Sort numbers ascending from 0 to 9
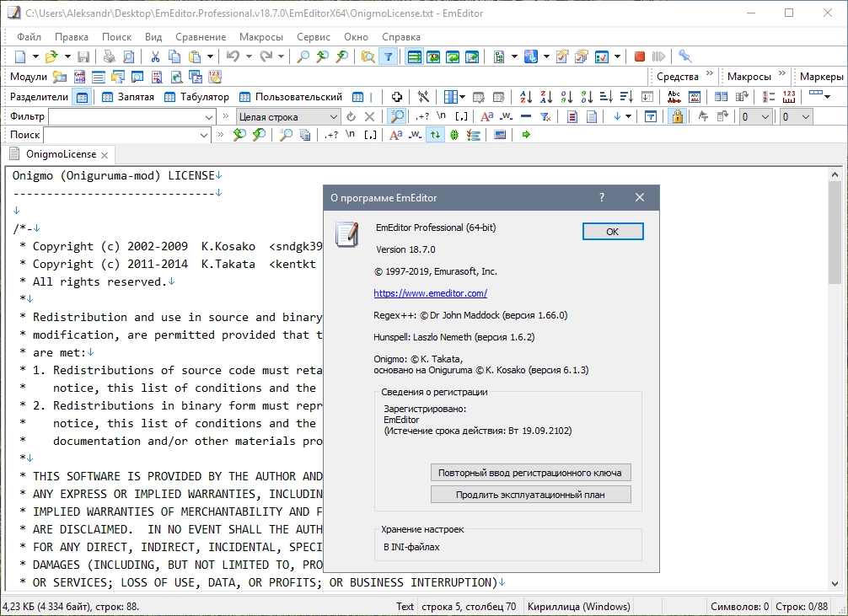 [x=566, y=97]
